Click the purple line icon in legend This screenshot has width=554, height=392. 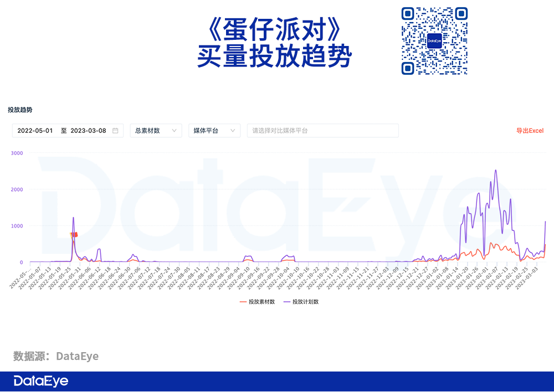coord(286,302)
